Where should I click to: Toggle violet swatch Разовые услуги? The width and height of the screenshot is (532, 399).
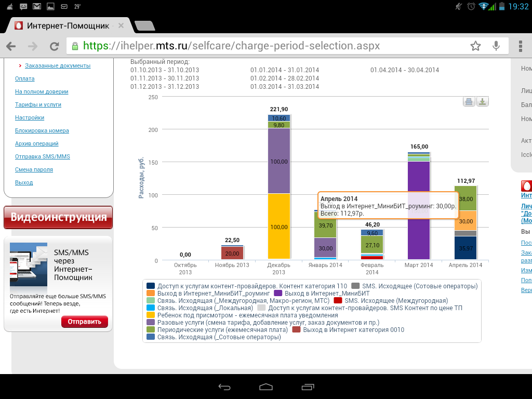point(151,322)
